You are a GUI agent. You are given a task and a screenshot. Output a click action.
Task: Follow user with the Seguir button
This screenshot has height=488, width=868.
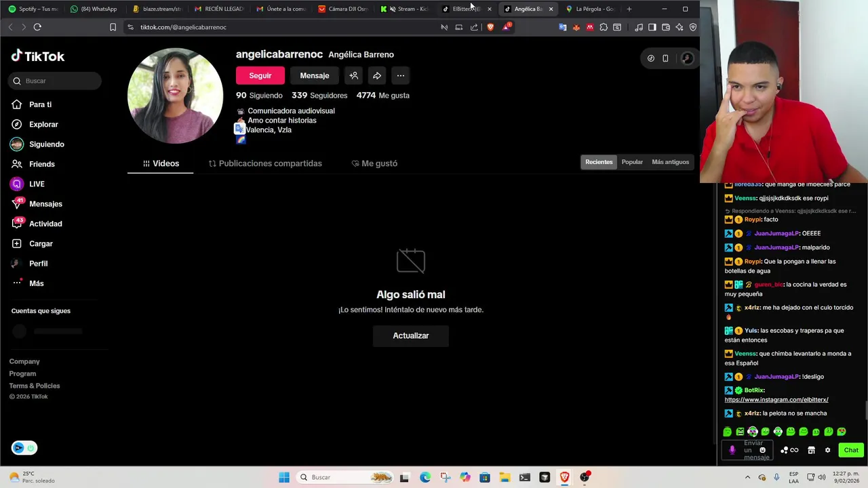tap(260, 76)
